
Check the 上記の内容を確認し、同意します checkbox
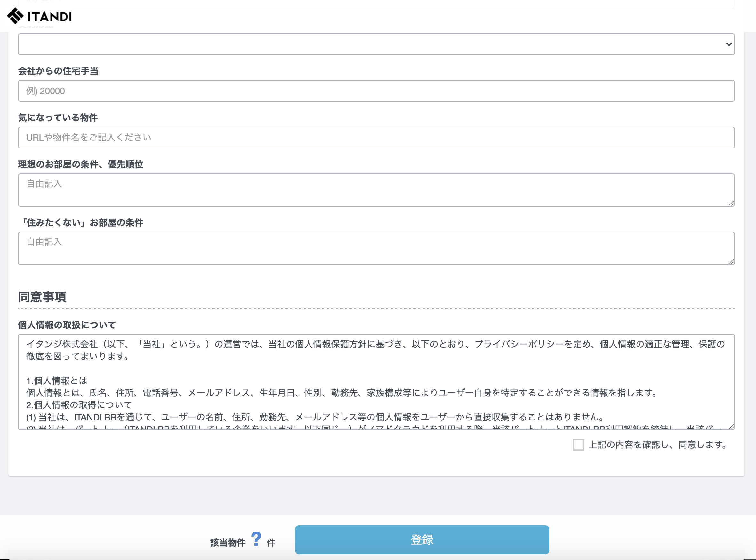click(x=578, y=445)
